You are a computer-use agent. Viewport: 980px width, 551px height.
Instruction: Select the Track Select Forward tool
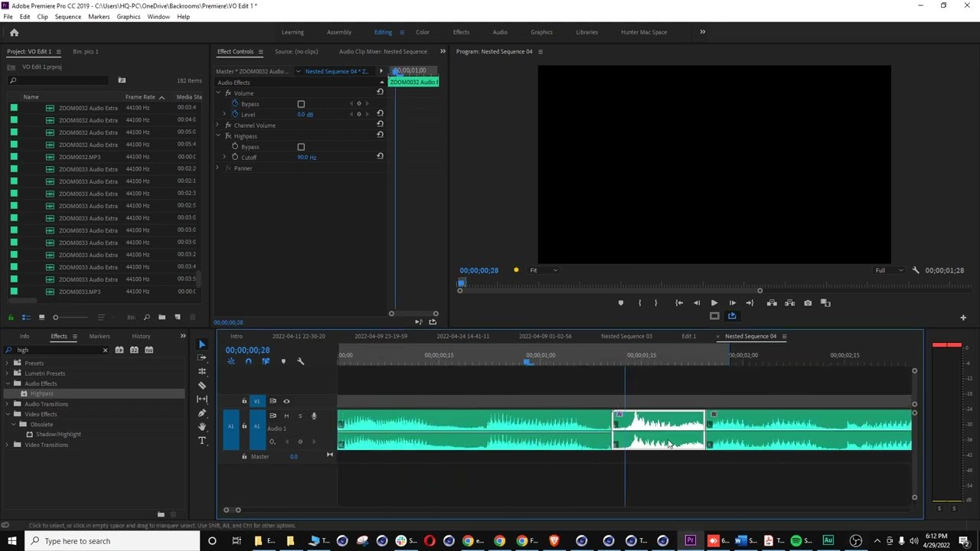point(202,358)
